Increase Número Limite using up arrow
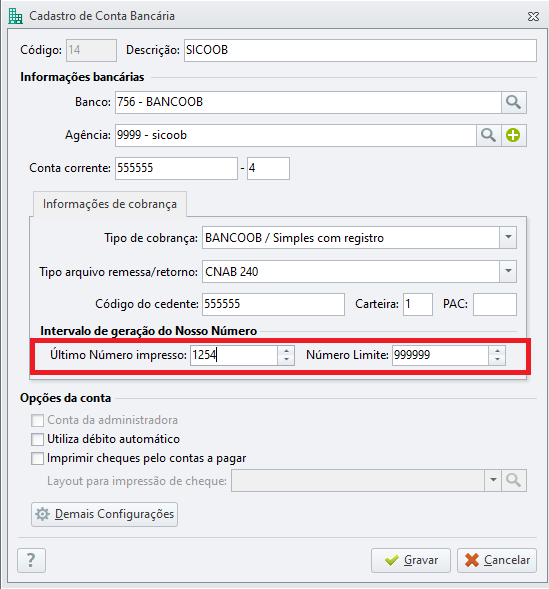This screenshot has height=589, width=549. pyautogui.click(x=497, y=351)
